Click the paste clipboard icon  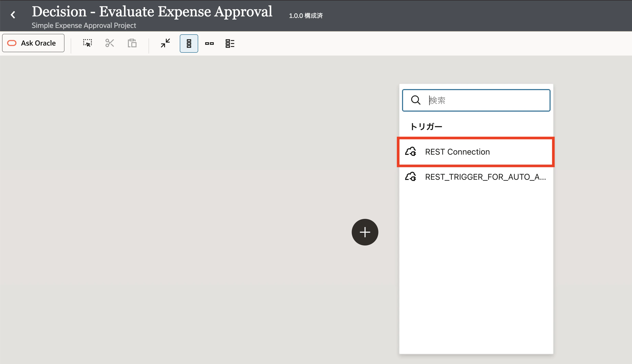(x=132, y=43)
